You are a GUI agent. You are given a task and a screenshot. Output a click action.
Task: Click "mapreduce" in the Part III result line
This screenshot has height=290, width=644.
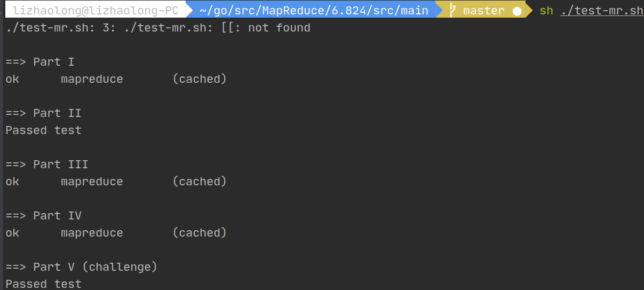(x=92, y=182)
